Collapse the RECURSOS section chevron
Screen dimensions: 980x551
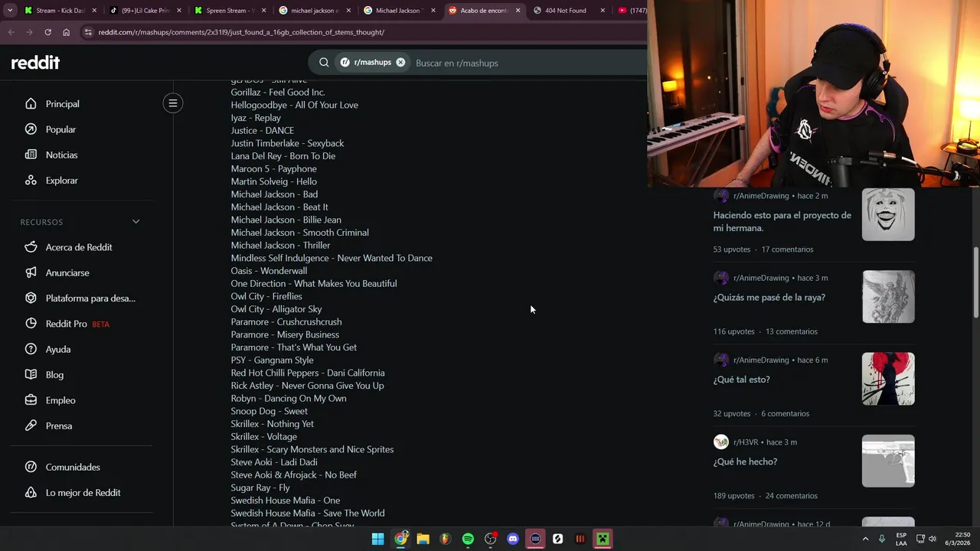click(136, 222)
